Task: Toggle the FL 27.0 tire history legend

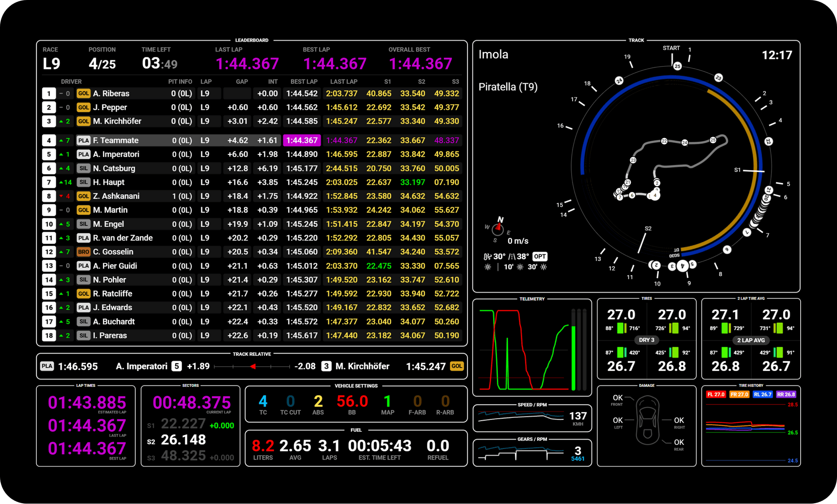Action: tap(716, 394)
